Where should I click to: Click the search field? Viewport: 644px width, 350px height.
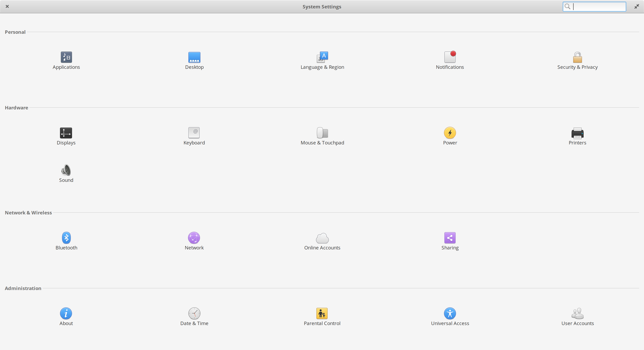coord(599,7)
